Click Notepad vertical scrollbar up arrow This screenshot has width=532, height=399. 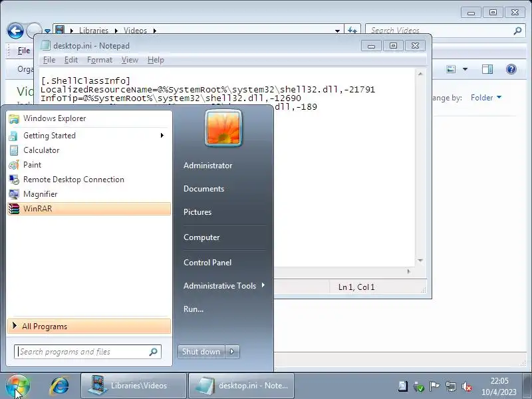point(420,74)
